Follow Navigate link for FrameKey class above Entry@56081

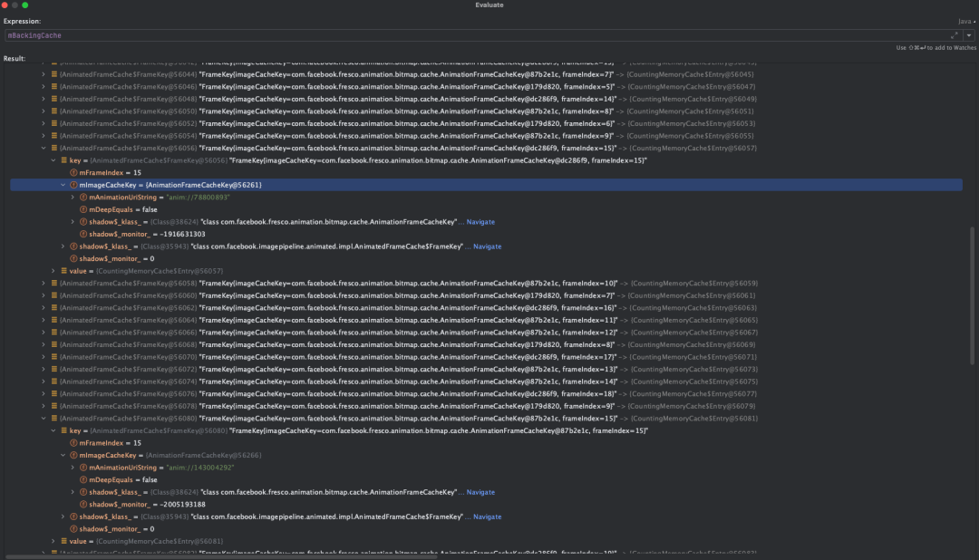coord(487,517)
